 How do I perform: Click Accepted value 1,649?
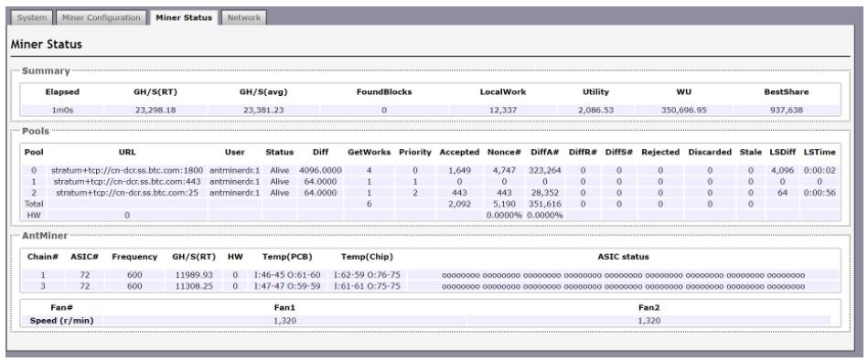(459, 170)
